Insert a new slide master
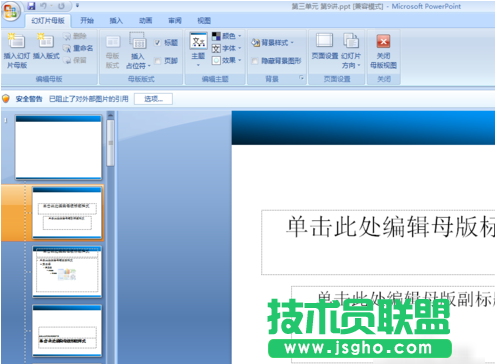 tap(17, 51)
